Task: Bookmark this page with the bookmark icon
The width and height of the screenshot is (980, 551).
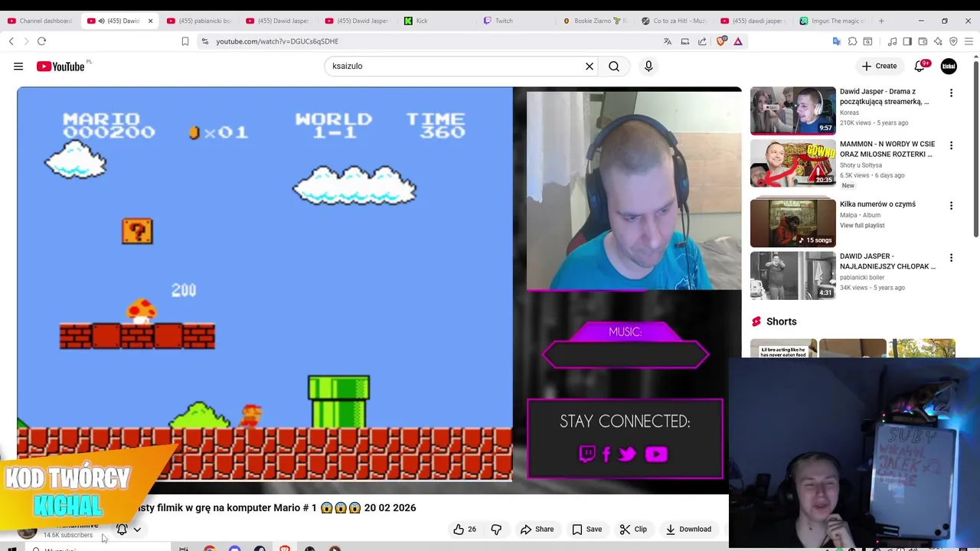Action: pyautogui.click(x=185, y=41)
